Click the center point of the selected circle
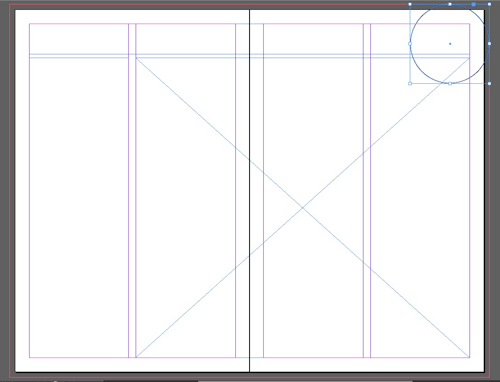500x382 pixels. 450,44
